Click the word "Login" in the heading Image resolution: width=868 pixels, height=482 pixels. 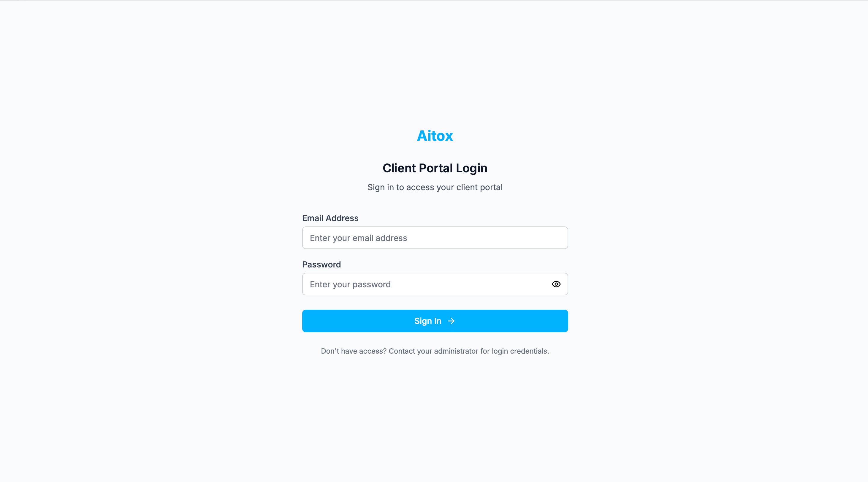pos(471,168)
